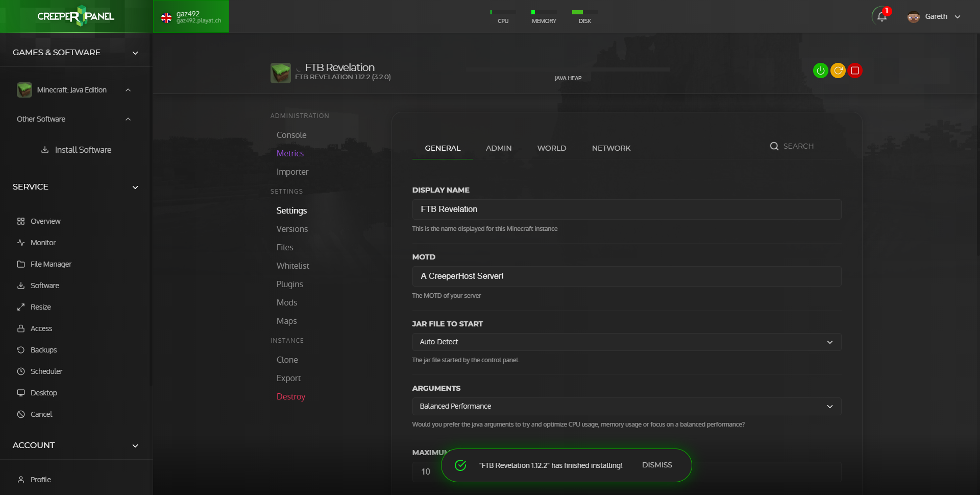The width and height of the screenshot is (980, 495).
Task: Open the Balanced Performance arguments dropdown
Action: tap(627, 406)
